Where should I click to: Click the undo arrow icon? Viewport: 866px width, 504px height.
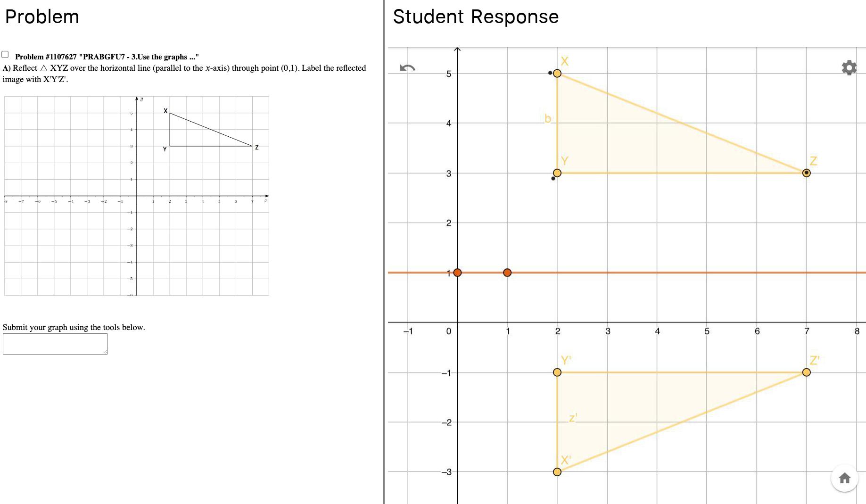click(407, 68)
